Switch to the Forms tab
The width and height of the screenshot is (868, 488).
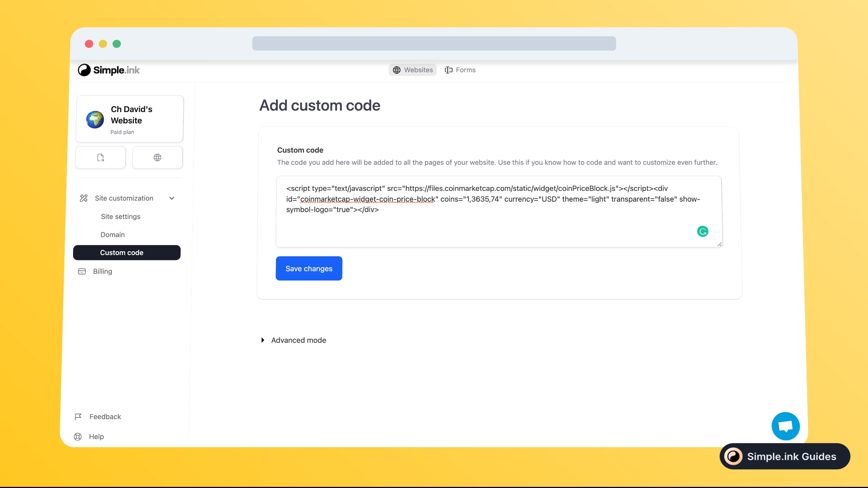tap(460, 70)
